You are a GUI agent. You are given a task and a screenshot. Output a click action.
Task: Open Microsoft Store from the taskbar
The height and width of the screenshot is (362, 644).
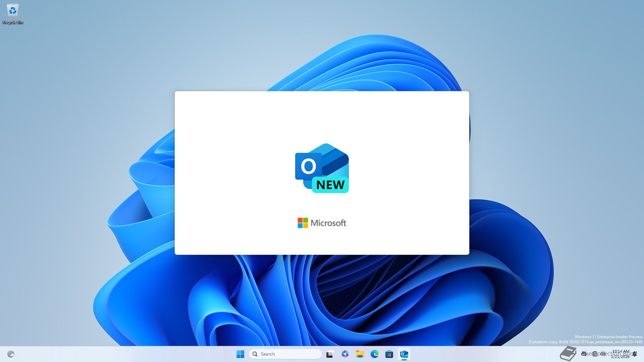(x=389, y=354)
